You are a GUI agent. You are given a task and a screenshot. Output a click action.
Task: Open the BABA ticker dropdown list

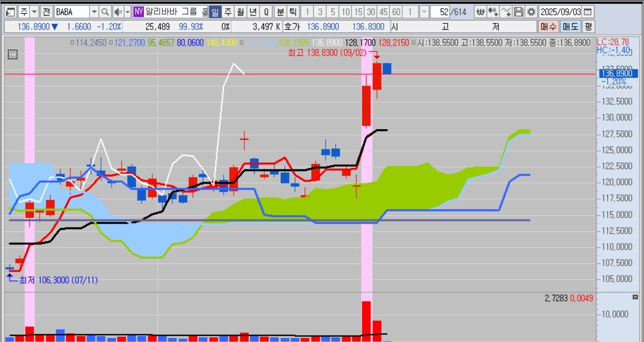[x=94, y=12]
